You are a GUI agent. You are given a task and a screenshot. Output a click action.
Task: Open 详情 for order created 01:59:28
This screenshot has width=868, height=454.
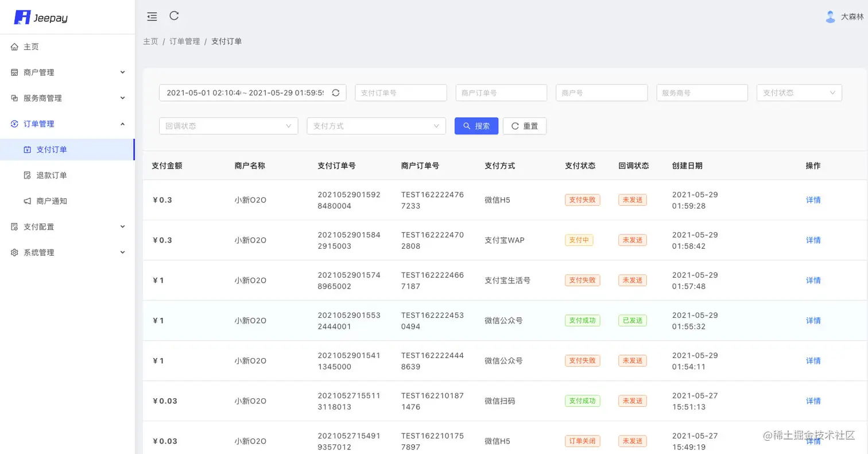(x=813, y=200)
